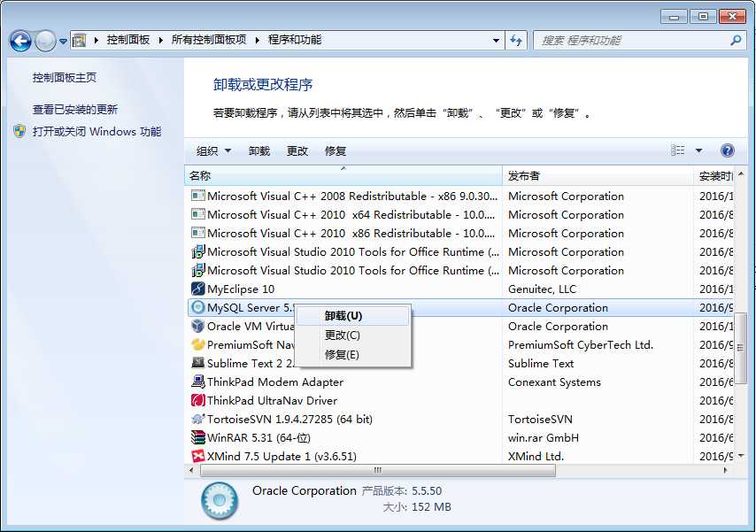Viewport: 756px width, 532px height.
Task: Click 所有控制面板项 breadcrumb segment
Action: point(209,40)
